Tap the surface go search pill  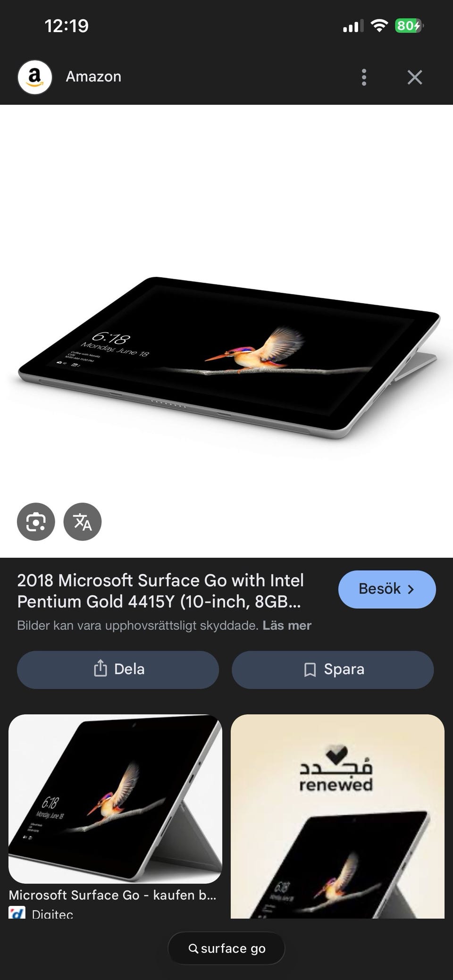point(226,948)
